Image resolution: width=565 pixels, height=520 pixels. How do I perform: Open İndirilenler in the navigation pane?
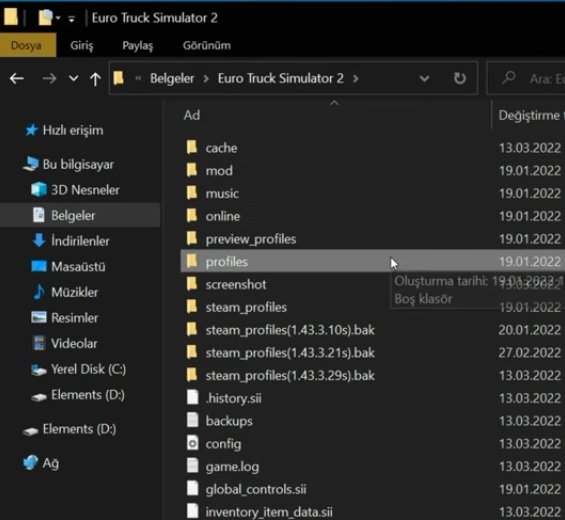pyautogui.click(x=80, y=241)
